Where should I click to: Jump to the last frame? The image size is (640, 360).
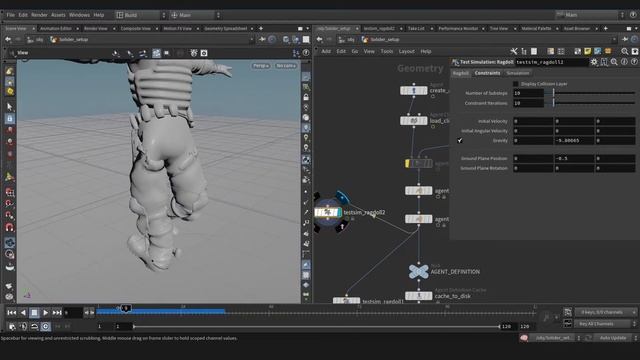coord(57,313)
